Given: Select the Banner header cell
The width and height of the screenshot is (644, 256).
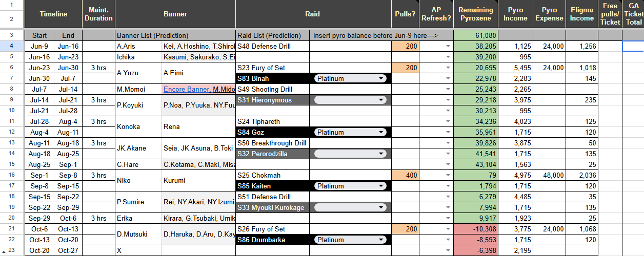Looking at the screenshot, I should (x=175, y=14).
